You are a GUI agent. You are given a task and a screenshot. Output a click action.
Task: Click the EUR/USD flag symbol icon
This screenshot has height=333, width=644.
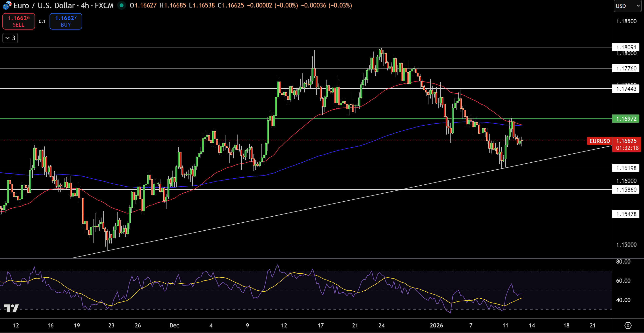pos(7,5)
